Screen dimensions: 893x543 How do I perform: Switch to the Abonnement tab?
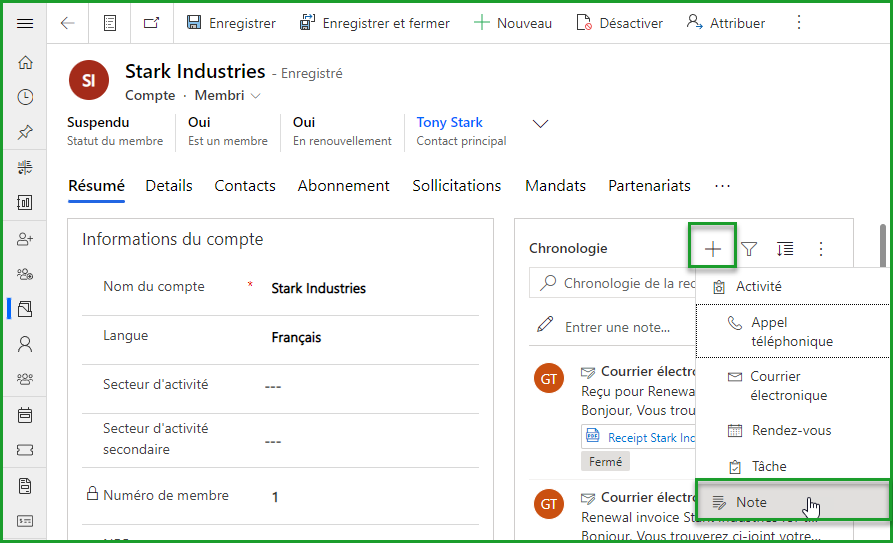(x=343, y=186)
